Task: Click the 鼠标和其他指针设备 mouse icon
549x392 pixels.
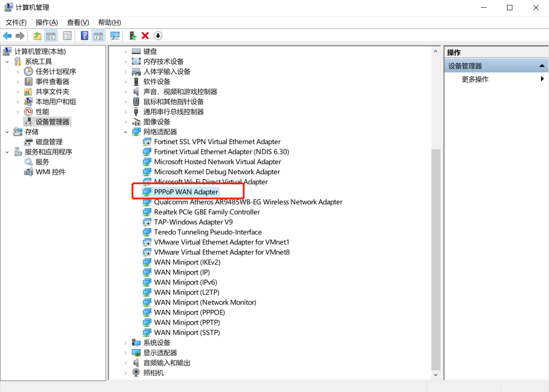Action: point(136,102)
